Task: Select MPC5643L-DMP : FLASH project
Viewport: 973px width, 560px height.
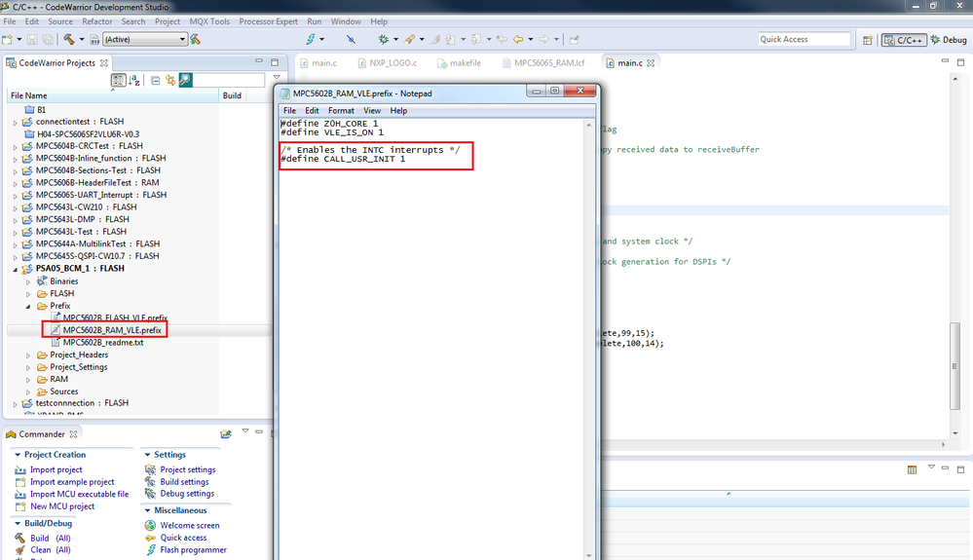Action: (83, 219)
